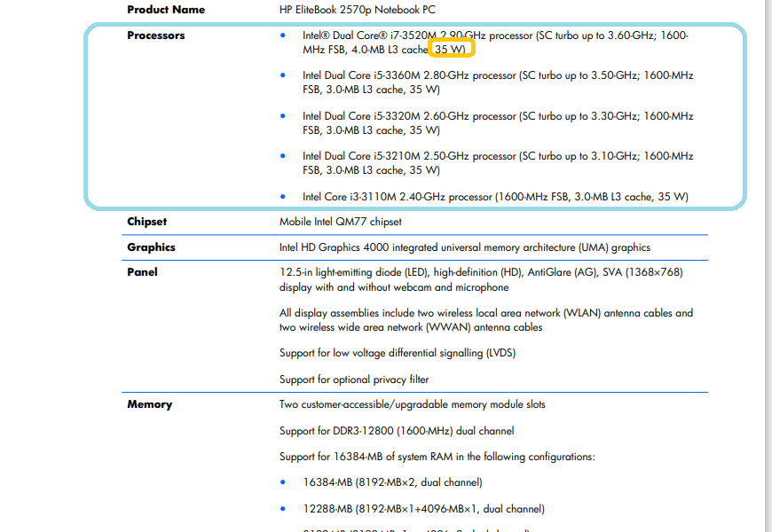The image size is (772, 532).
Task: Click the 'Intel HD Graphics 4000' description
Action: 465,247
